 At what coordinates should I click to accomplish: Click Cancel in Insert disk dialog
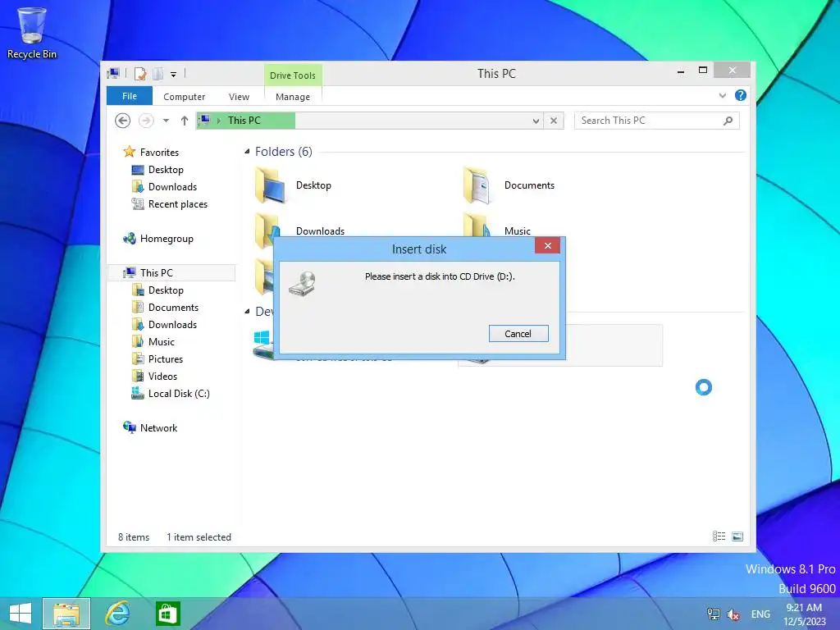pyautogui.click(x=518, y=334)
